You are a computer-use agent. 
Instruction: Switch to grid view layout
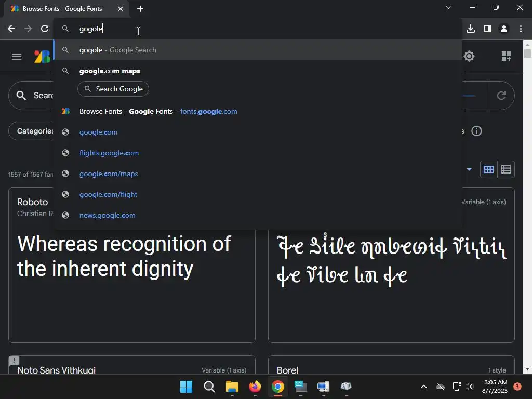(x=488, y=169)
